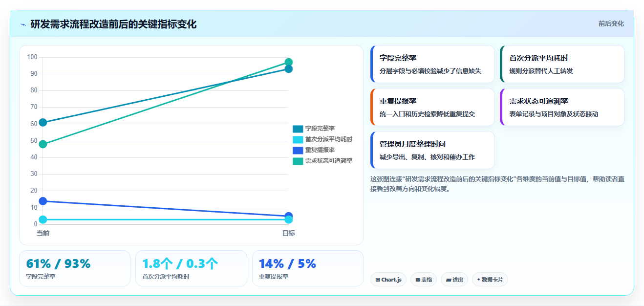Image resolution: width=644 pixels, height=306 pixels.
Task: Click 重复提报率 legend label text
Action: [x=320, y=150]
